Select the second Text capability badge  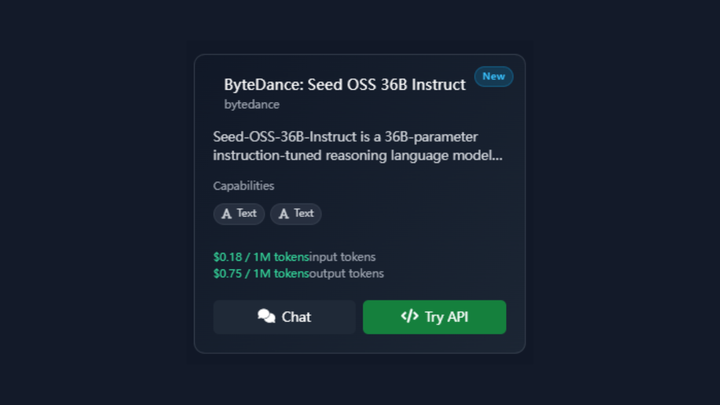(296, 214)
